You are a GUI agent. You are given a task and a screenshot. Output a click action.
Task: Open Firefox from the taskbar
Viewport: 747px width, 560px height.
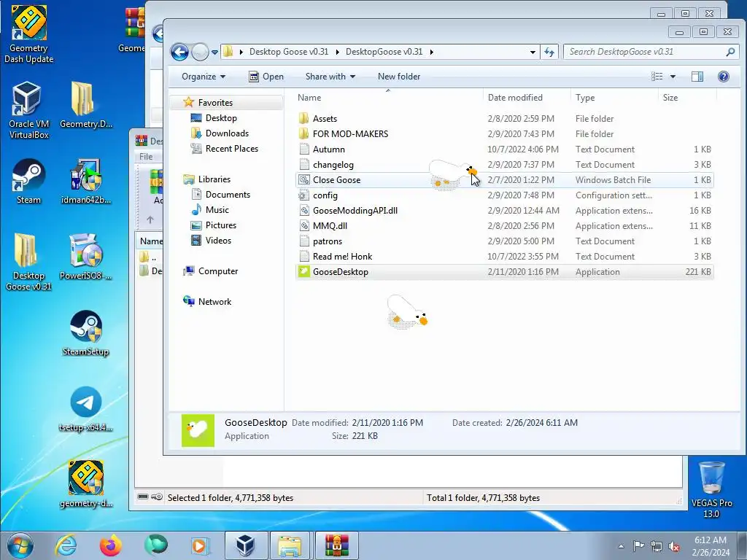pyautogui.click(x=111, y=545)
